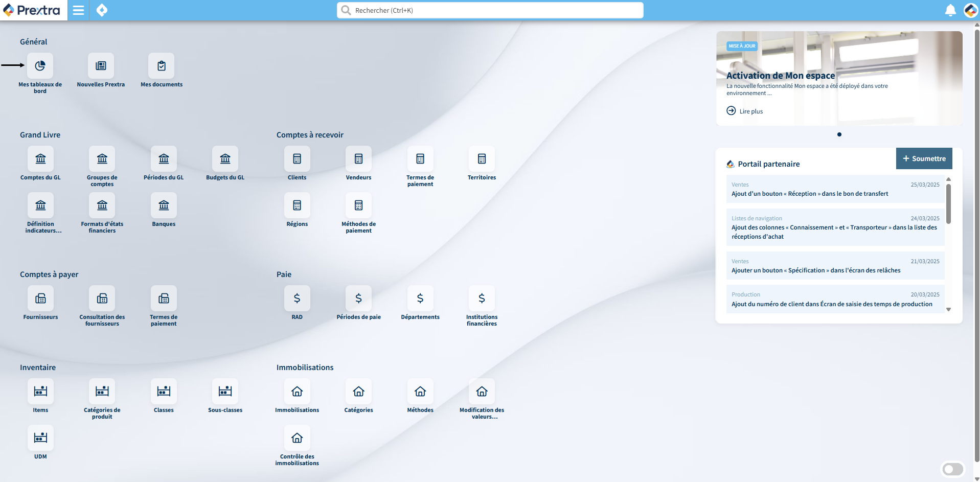Open Classes icon in Inventaire

pos(164,392)
